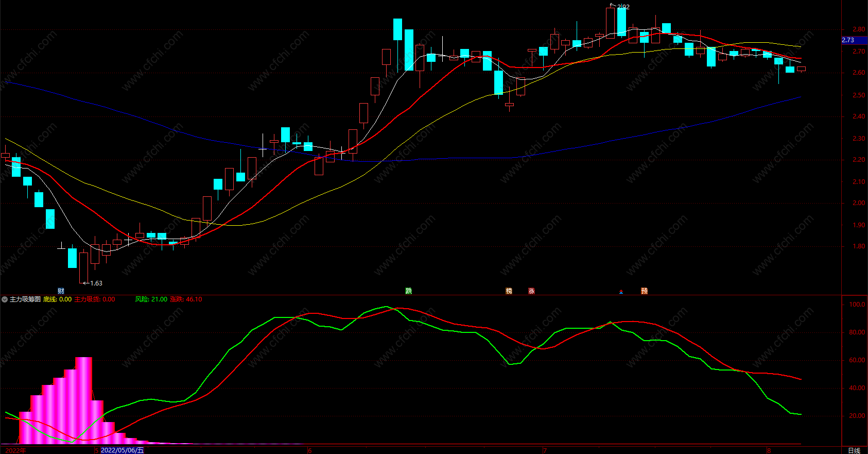Click the green 跌 event marker
This screenshot has height=454, width=868.
click(408, 291)
